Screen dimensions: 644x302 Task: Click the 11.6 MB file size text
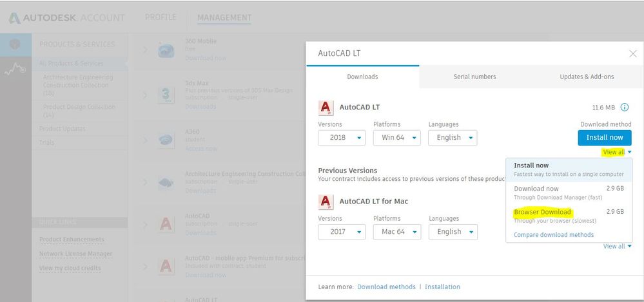click(x=603, y=108)
